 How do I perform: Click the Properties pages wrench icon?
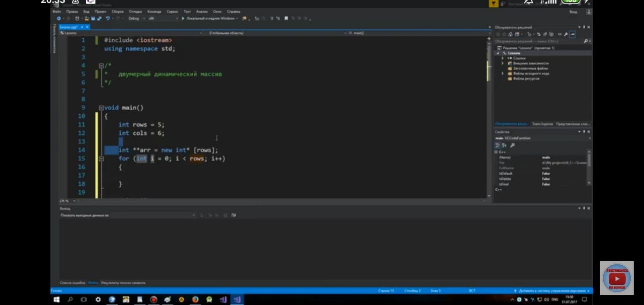pos(512,145)
